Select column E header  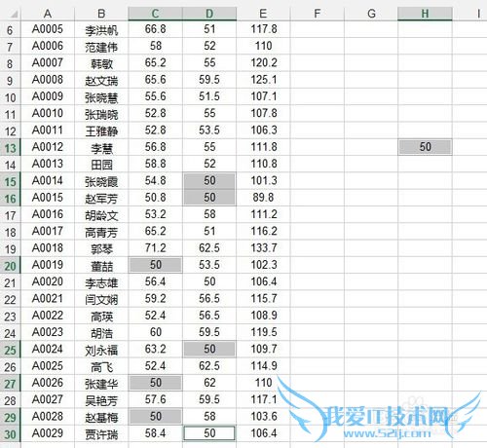pyautogui.click(x=263, y=14)
